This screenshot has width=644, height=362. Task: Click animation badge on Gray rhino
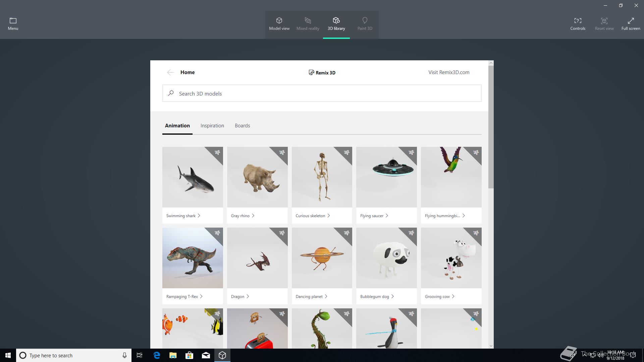[282, 153]
